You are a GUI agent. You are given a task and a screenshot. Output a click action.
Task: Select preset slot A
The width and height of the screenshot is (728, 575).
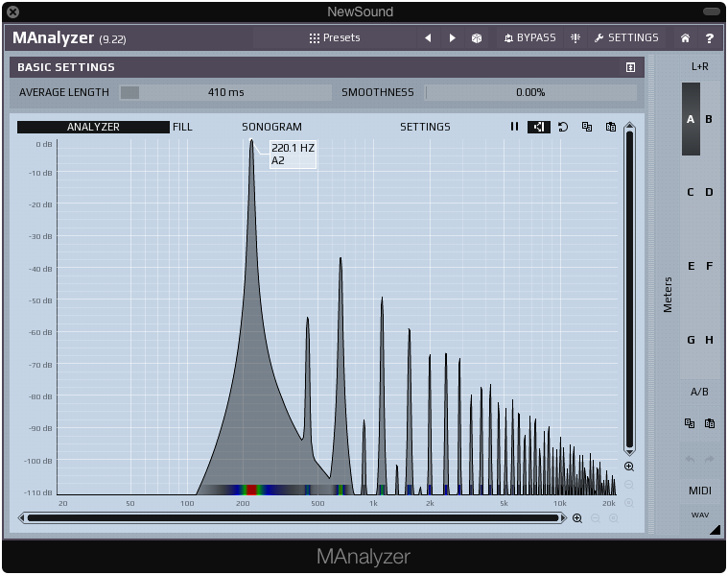point(691,119)
